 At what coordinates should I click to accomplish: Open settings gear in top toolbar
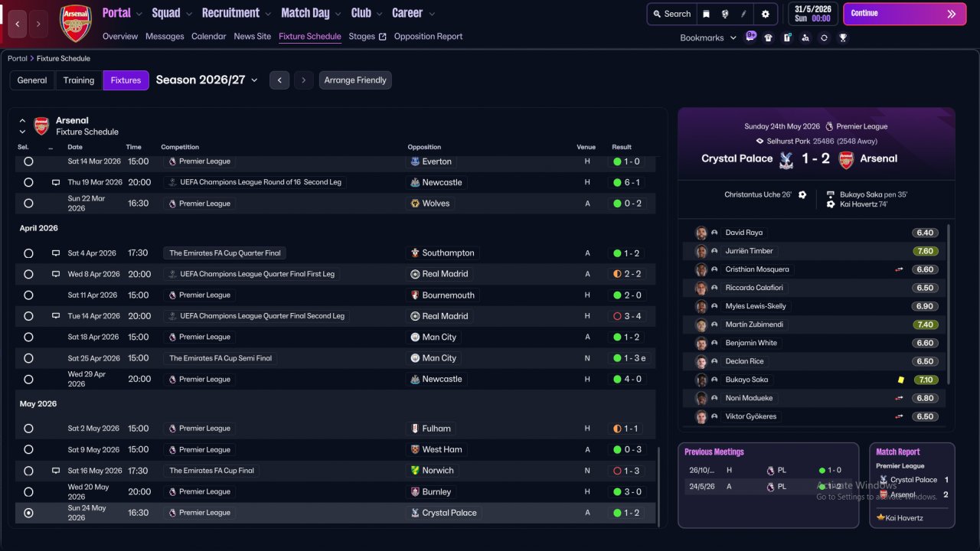click(x=766, y=14)
